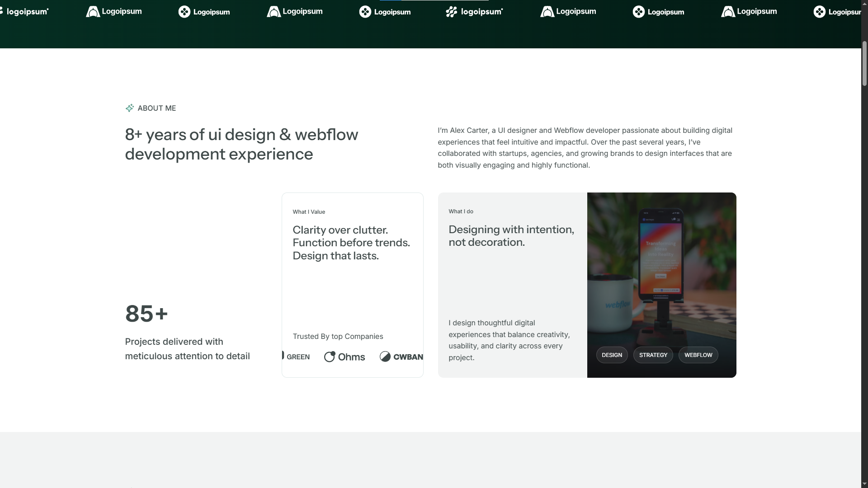Click the STRATEGY tag on the photo

click(x=653, y=355)
